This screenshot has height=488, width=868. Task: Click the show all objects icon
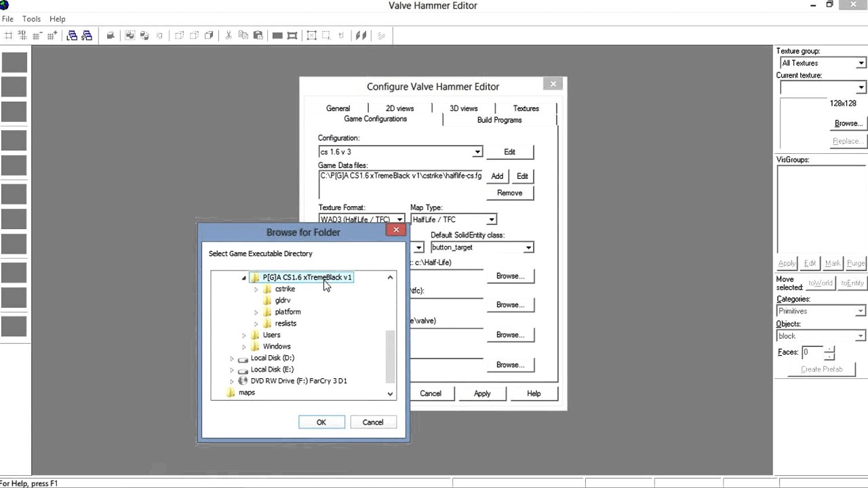click(209, 35)
